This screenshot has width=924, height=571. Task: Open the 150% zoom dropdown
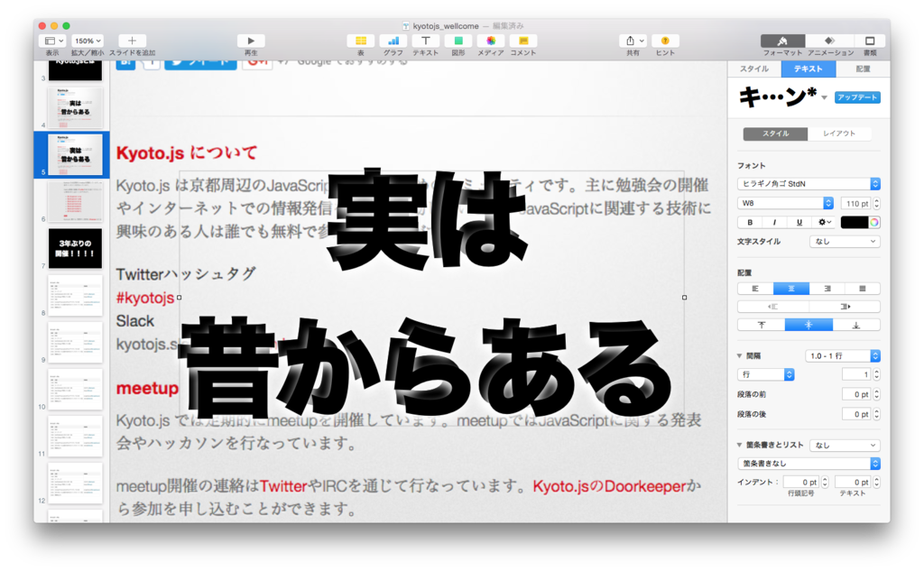(x=88, y=41)
